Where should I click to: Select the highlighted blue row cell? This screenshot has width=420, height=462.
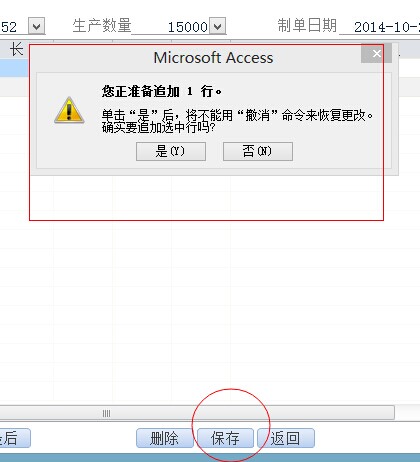click(x=14, y=68)
